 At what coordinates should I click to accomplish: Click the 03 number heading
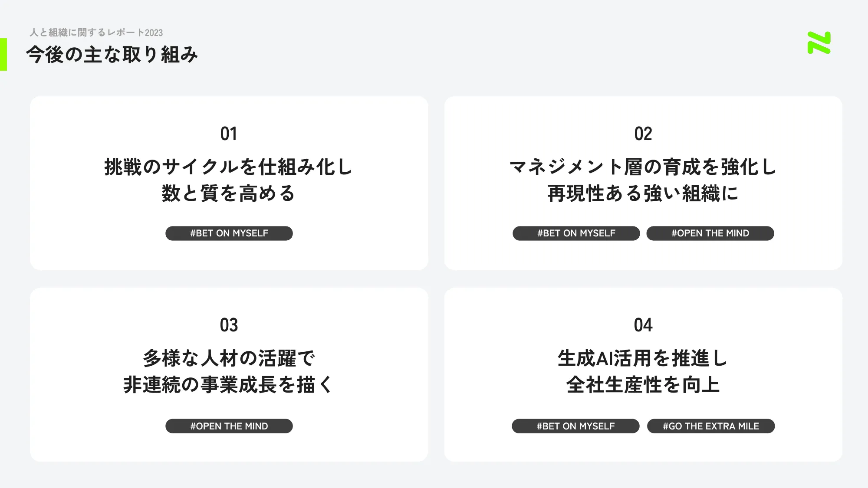229,325
